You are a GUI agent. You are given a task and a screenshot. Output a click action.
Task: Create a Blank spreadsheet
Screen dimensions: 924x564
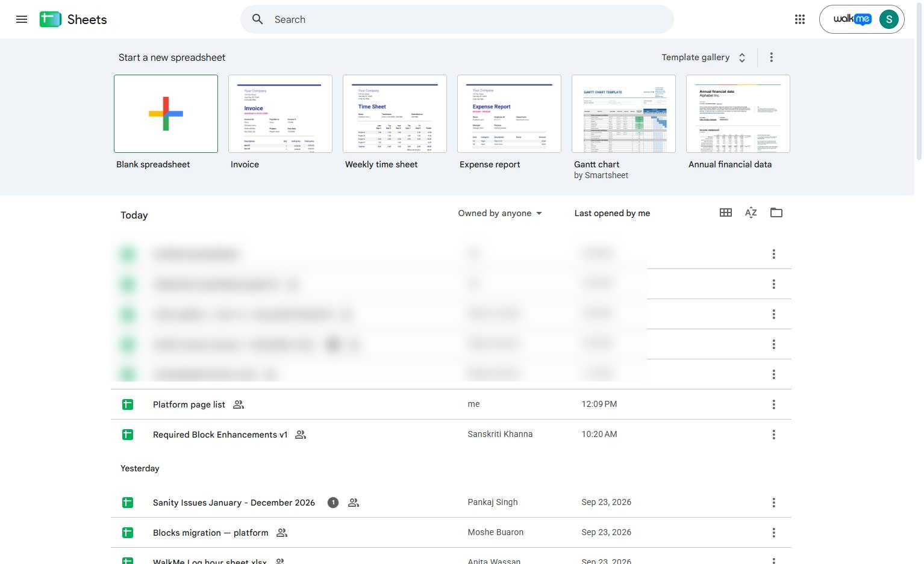coord(166,114)
